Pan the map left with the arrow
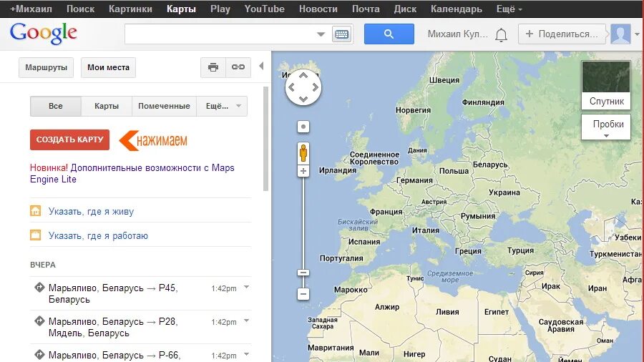 (x=292, y=87)
